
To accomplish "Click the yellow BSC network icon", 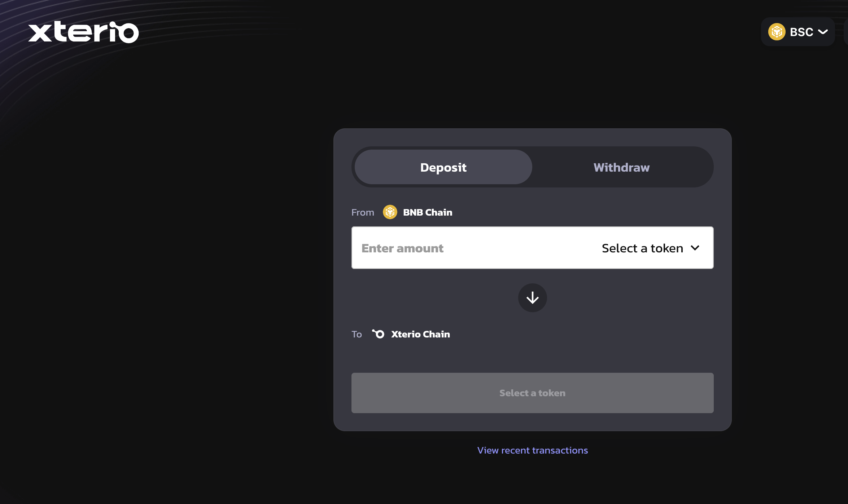I will pyautogui.click(x=777, y=32).
